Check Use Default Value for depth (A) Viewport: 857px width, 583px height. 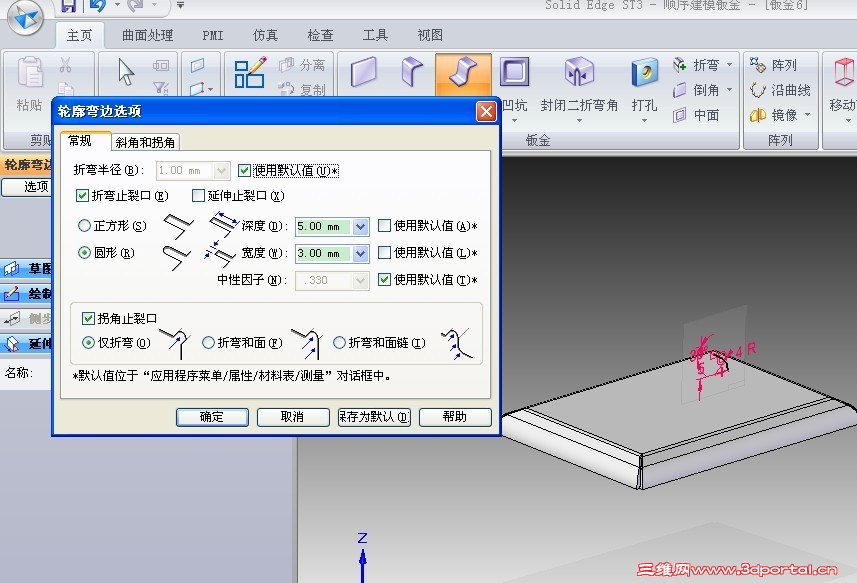384,225
